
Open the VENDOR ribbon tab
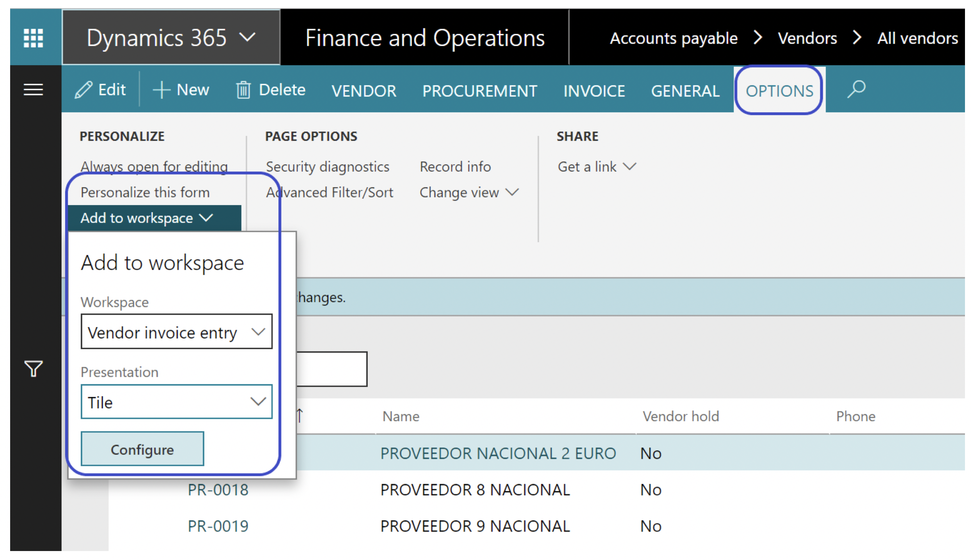pyautogui.click(x=364, y=91)
